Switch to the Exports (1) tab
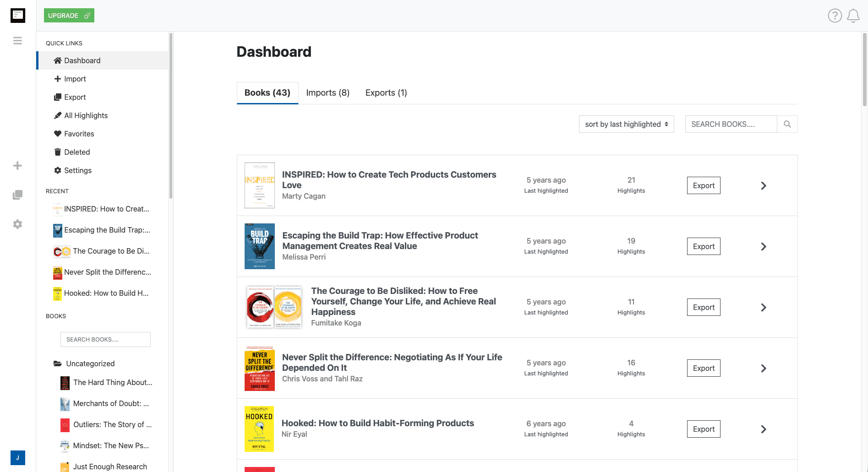The width and height of the screenshot is (868, 472). tap(386, 93)
